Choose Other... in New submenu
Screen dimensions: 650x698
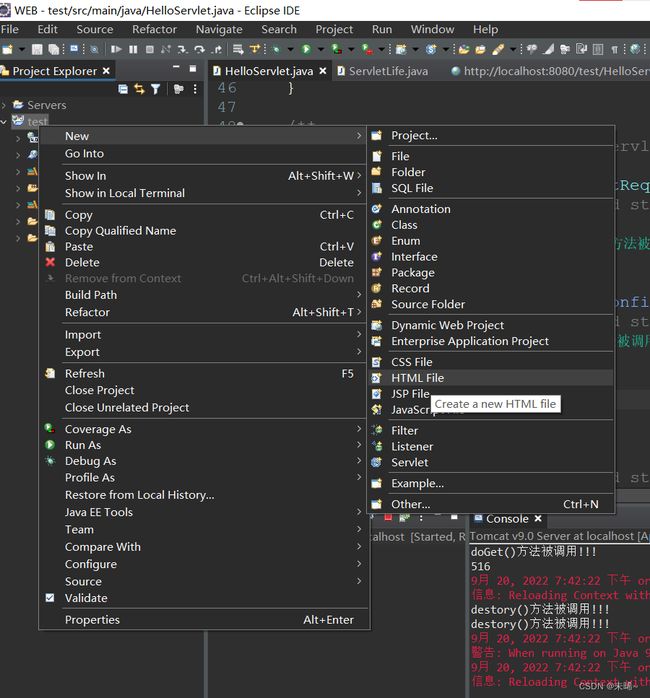click(491, 504)
